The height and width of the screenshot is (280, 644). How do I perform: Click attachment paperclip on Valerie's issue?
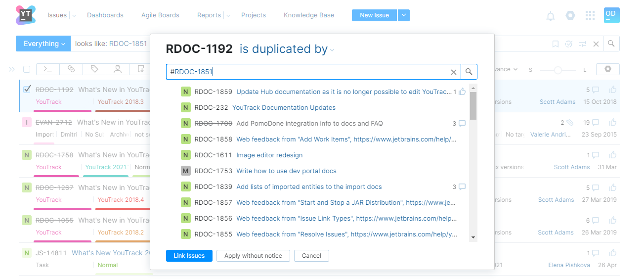point(570,123)
